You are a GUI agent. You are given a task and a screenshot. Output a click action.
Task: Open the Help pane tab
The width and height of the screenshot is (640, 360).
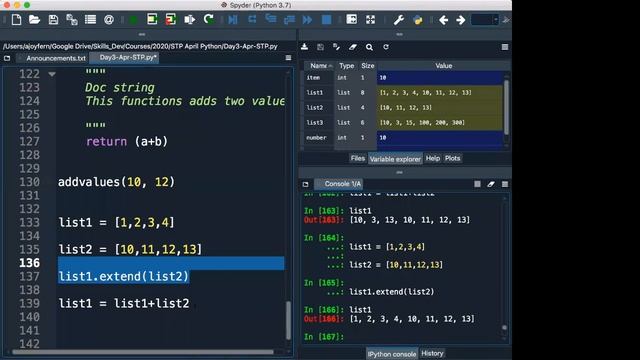433,158
